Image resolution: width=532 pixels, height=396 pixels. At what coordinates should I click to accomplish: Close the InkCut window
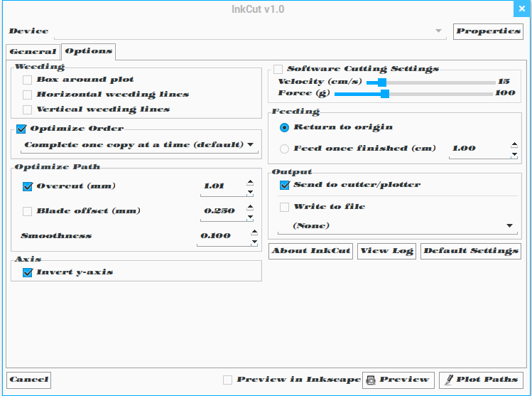click(x=522, y=9)
